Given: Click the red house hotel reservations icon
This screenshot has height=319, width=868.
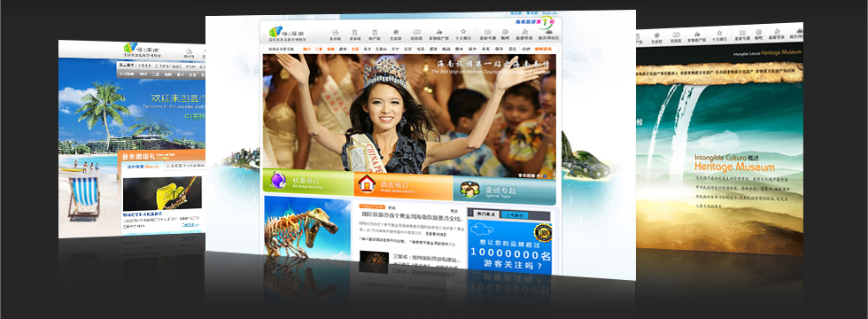Looking at the screenshot, I should pyautogui.click(x=367, y=183).
